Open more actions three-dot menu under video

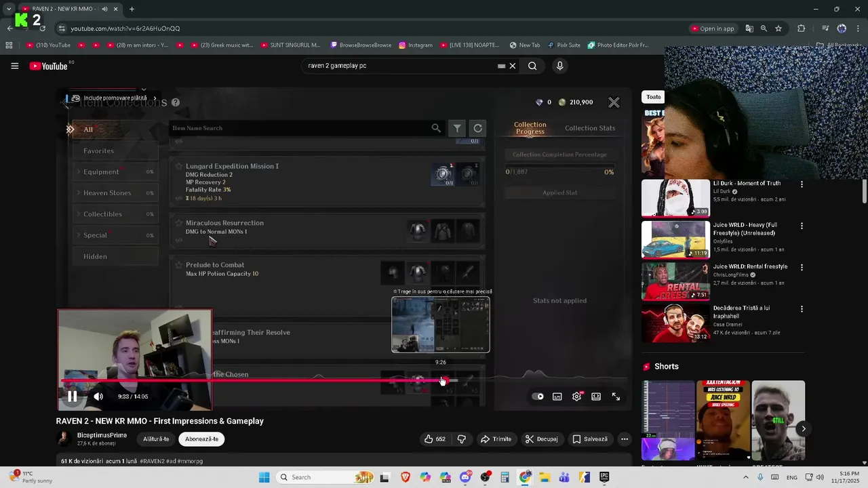click(x=625, y=439)
